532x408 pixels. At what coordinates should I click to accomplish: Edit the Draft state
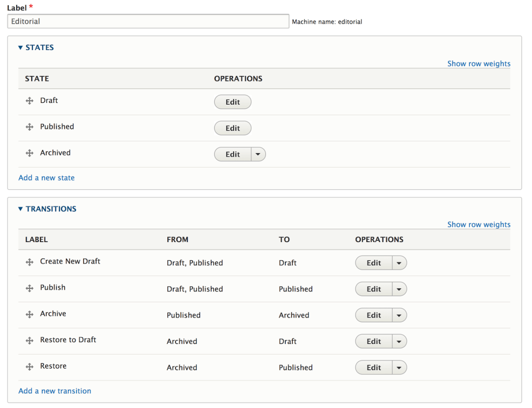click(x=233, y=102)
